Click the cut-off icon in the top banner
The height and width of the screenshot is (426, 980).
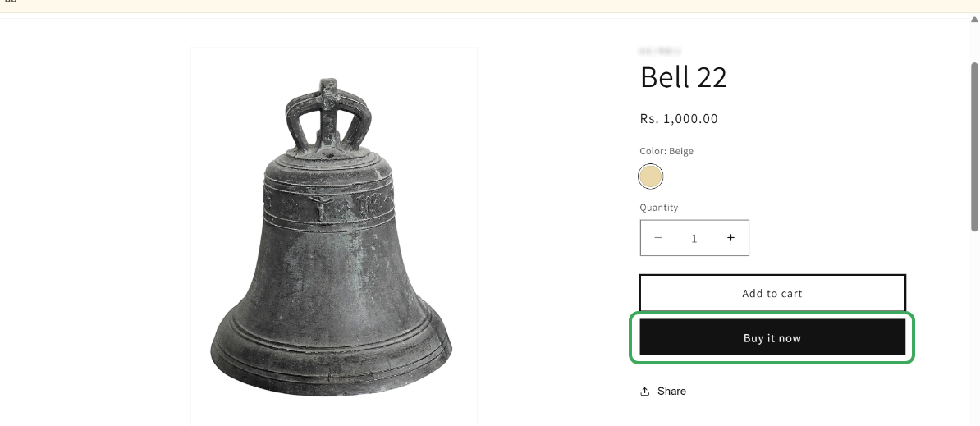11,2
